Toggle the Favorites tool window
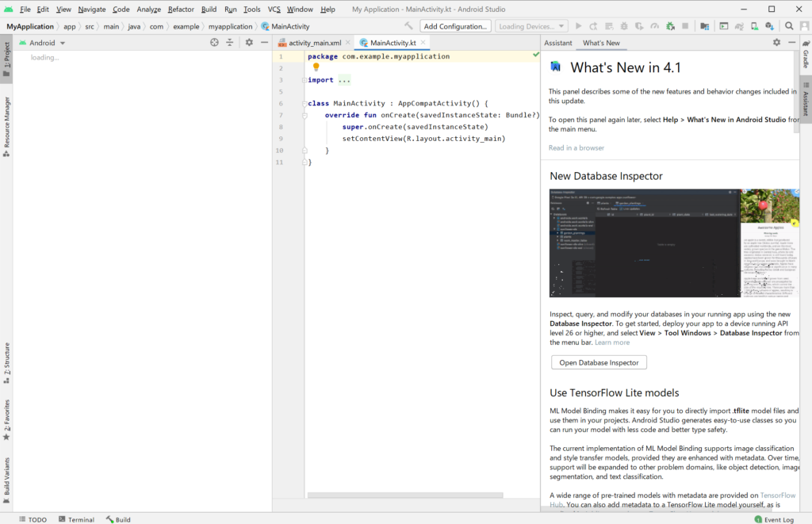 (6, 420)
